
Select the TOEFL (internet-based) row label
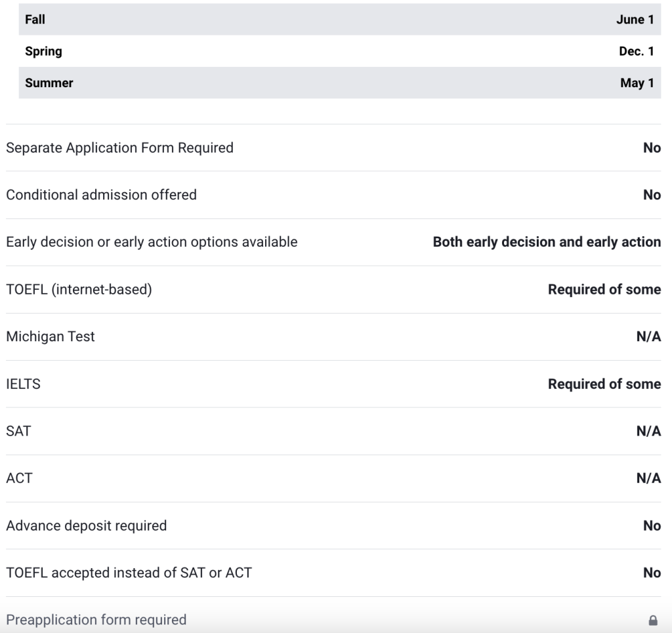click(x=79, y=289)
